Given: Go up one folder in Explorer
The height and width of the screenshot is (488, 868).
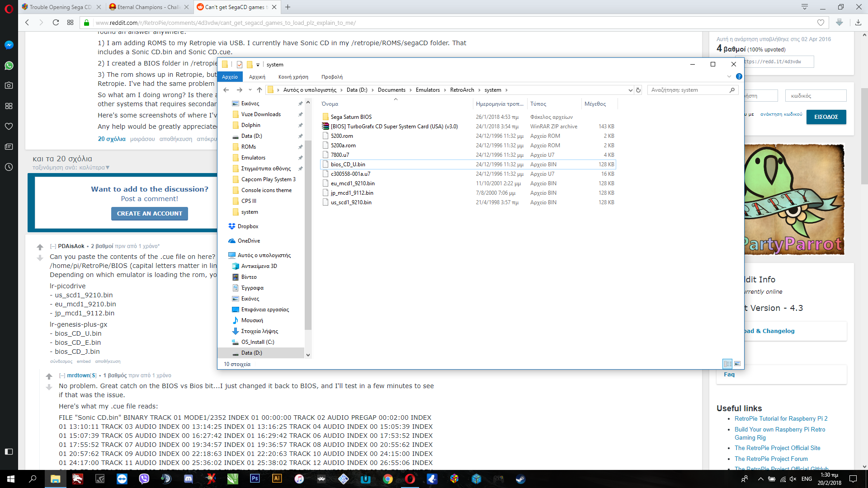Looking at the screenshot, I should tap(259, 90).
